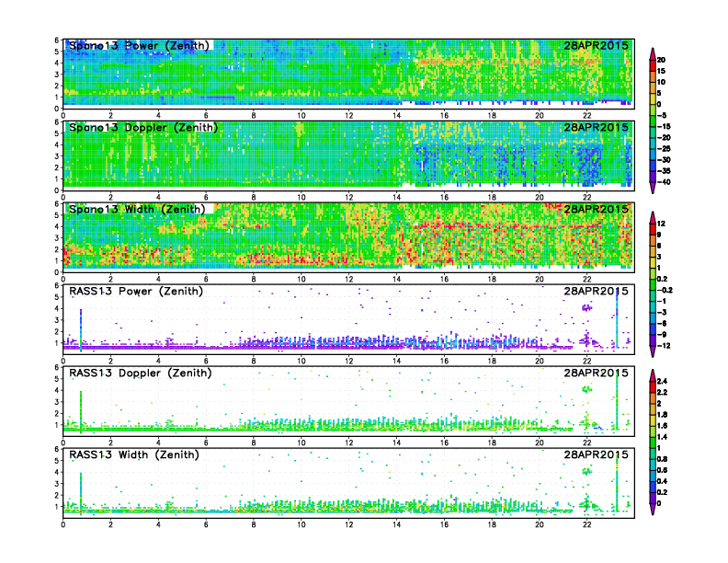Click the red top arrow of the middle colorbar
The image size is (728, 563).
(652, 217)
